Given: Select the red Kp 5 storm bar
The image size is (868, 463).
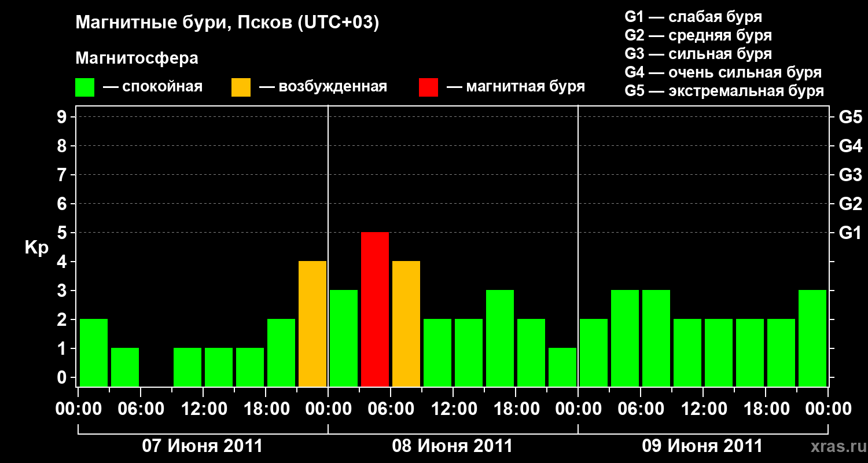Looking at the screenshot, I should click(x=375, y=309).
